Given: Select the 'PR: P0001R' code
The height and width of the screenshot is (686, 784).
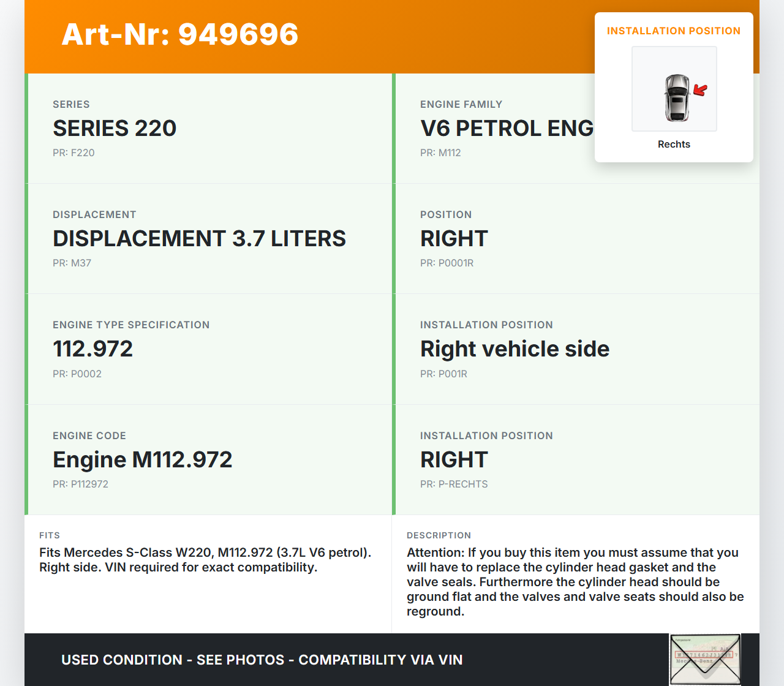Looking at the screenshot, I should tap(447, 263).
